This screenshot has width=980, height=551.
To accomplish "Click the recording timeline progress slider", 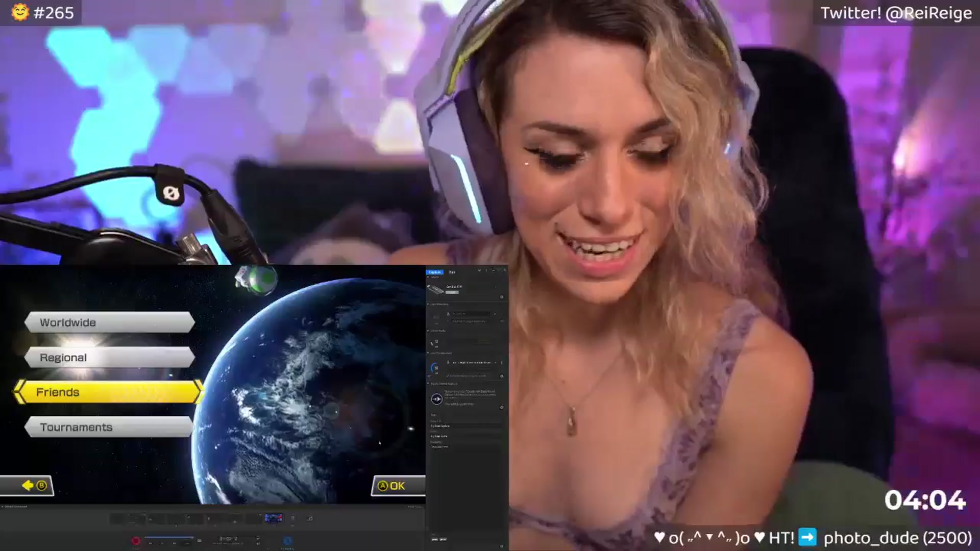I will [x=169, y=537].
